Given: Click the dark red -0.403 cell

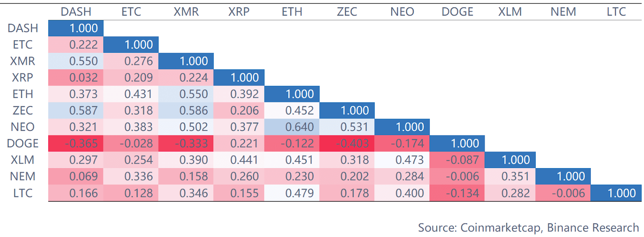Looking at the screenshot, I should point(347,143).
